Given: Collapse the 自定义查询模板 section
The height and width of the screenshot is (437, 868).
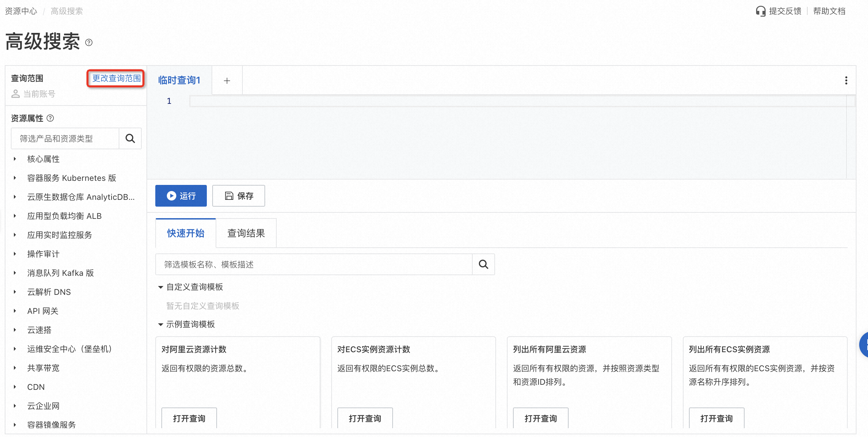Looking at the screenshot, I should (x=161, y=287).
